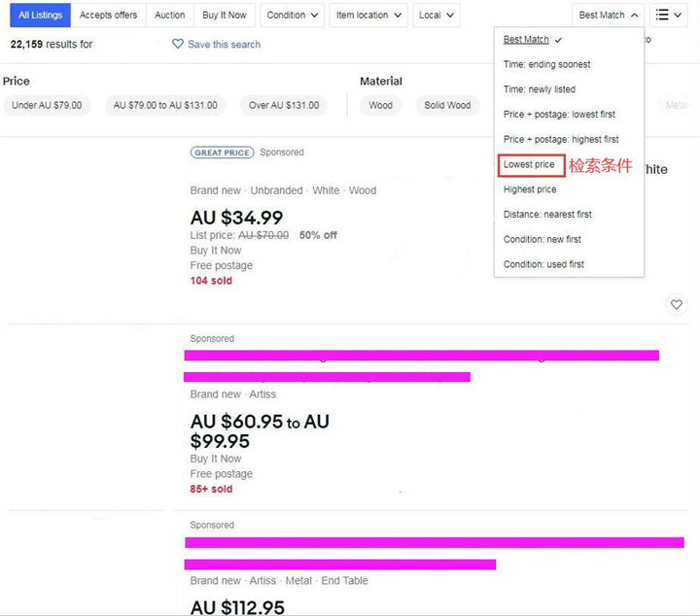Click the Save this search link
The height and width of the screenshot is (616, 700).
pyautogui.click(x=224, y=44)
